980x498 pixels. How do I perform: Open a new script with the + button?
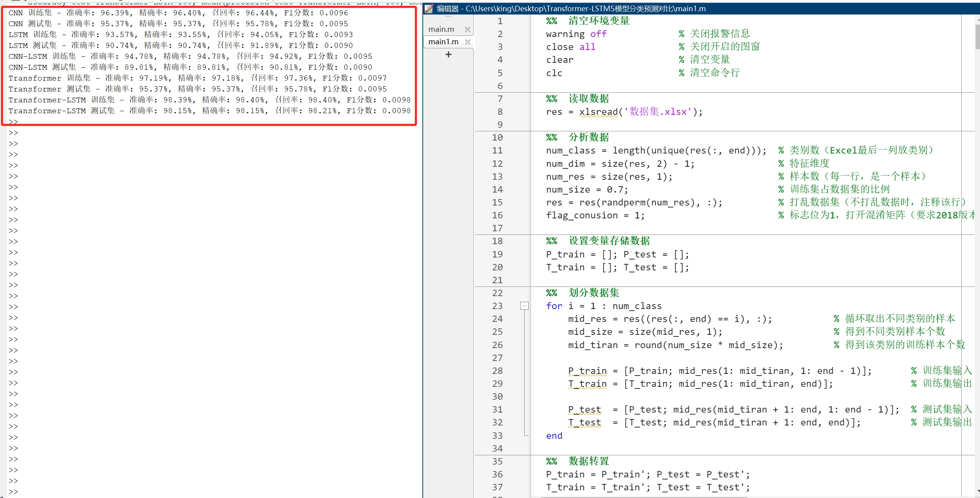click(x=448, y=54)
